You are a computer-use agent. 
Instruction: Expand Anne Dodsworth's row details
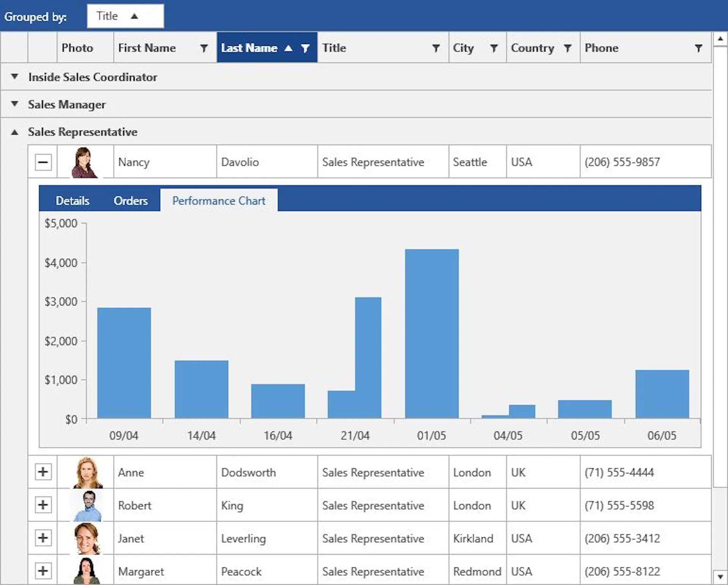pos(43,472)
